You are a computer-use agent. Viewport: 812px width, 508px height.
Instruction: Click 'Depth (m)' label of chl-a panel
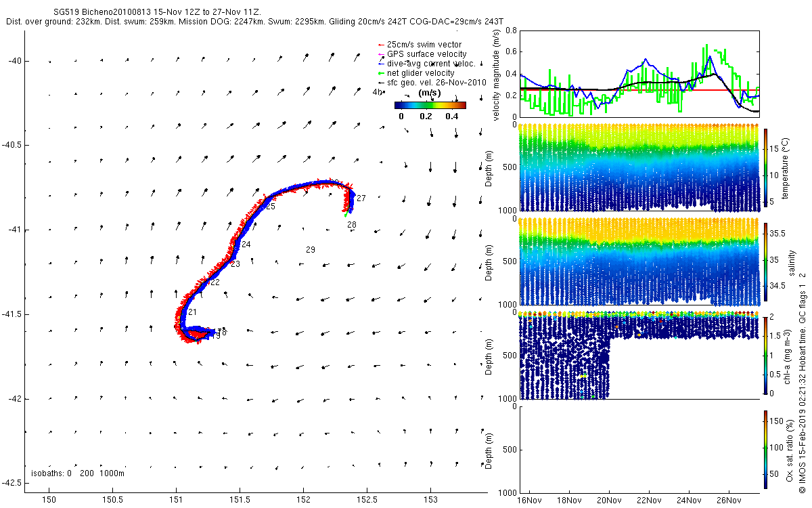tap(490, 356)
